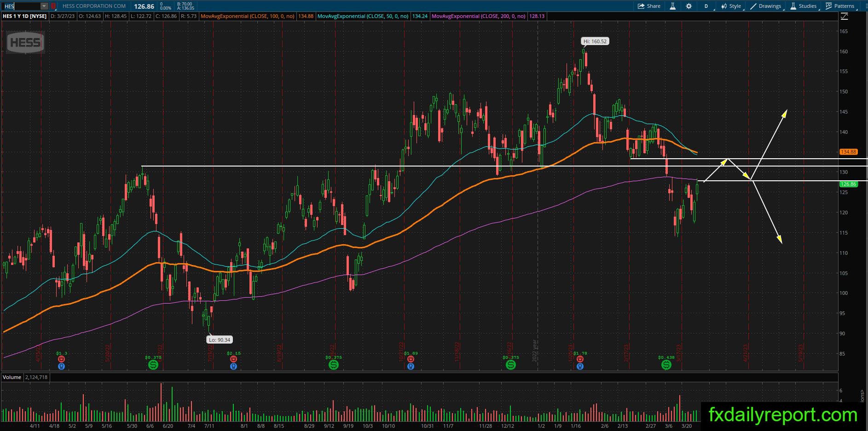Image resolution: width=868 pixels, height=431 pixels.
Task: Click the phone icon under the $1.89 earnings label
Action: (411, 359)
